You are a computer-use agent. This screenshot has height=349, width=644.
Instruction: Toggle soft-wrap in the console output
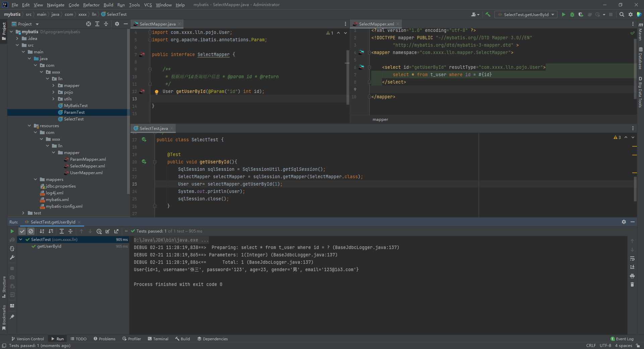632,258
